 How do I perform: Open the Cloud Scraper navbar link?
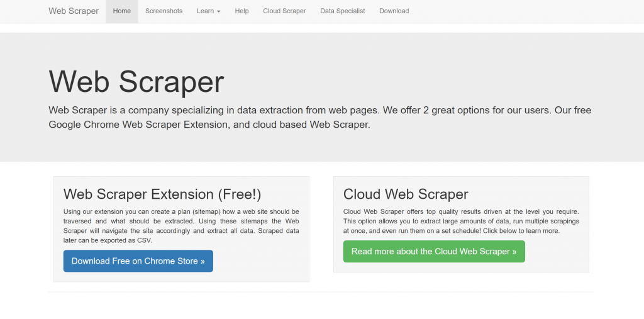pos(284,11)
